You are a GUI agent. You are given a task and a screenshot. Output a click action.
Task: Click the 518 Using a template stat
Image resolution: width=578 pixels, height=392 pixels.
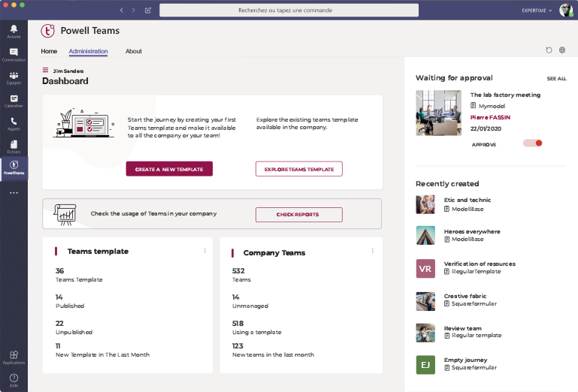point(256,327)
